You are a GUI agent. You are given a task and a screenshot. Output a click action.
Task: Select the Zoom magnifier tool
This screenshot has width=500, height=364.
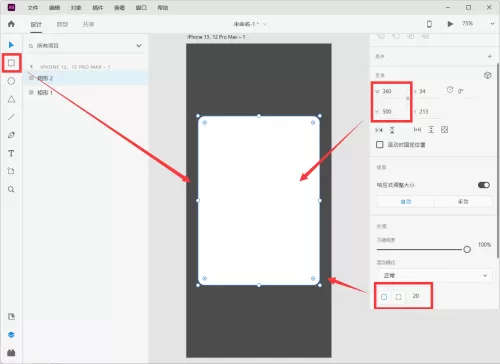click(x=11, y=189)
